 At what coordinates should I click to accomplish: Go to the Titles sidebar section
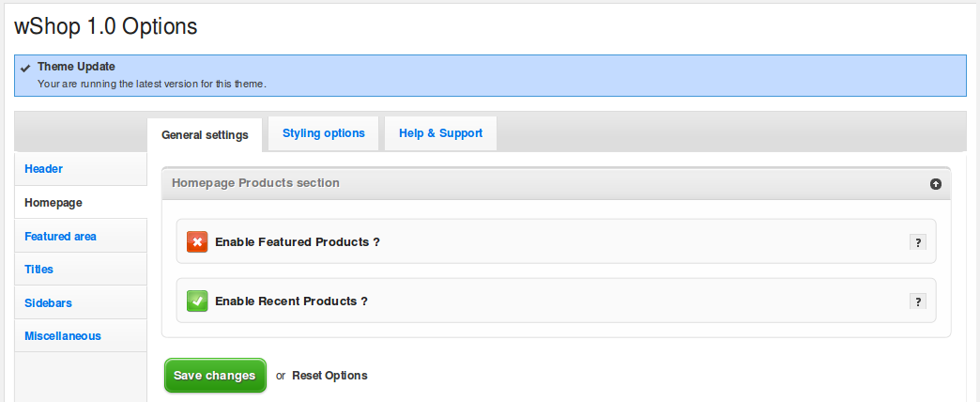[81, 270]
